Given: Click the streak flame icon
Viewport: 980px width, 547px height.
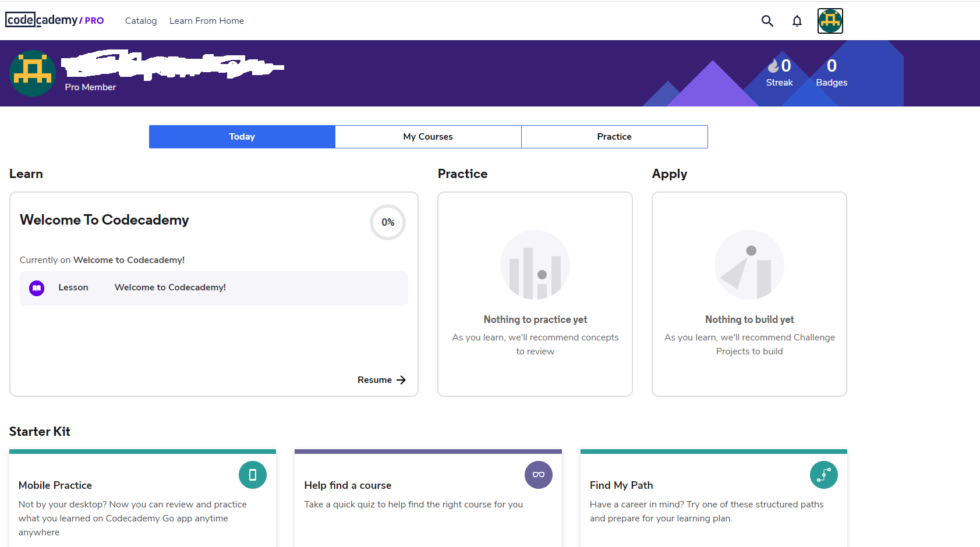Looking at the screenshot, I should point(773,66).
